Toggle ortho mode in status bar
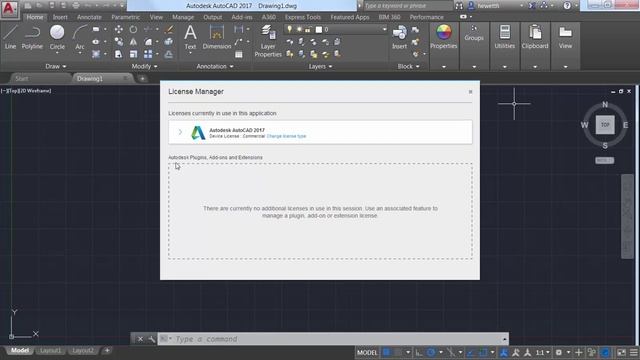The width and height of the screenshot is (640, 360). click(x=419, y=352)
